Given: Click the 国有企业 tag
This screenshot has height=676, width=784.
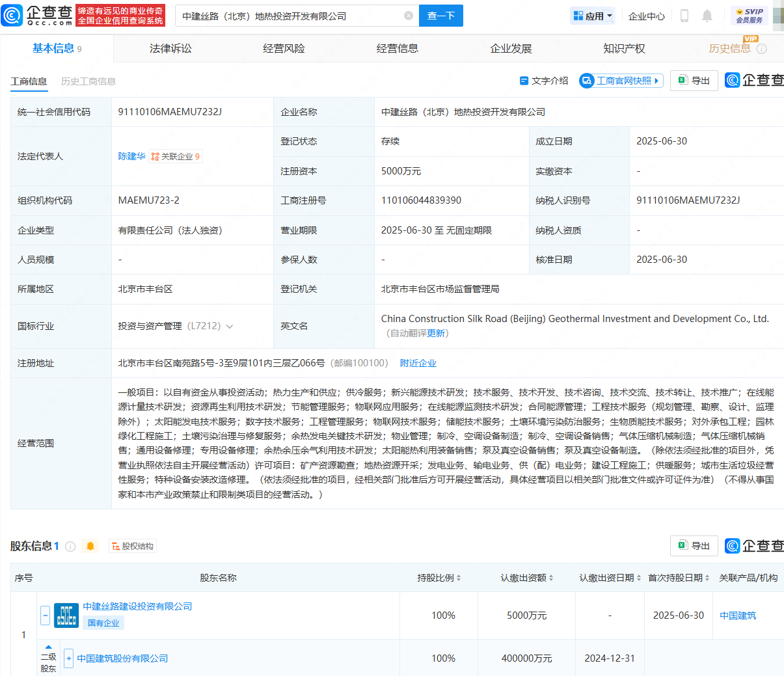Looking at the screenshot, I should (x=103, y=623).
